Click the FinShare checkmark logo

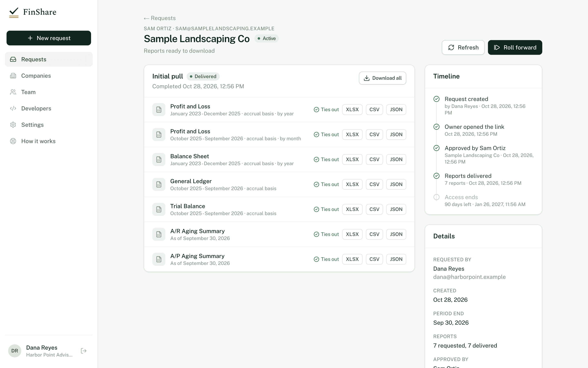(14, 12)
